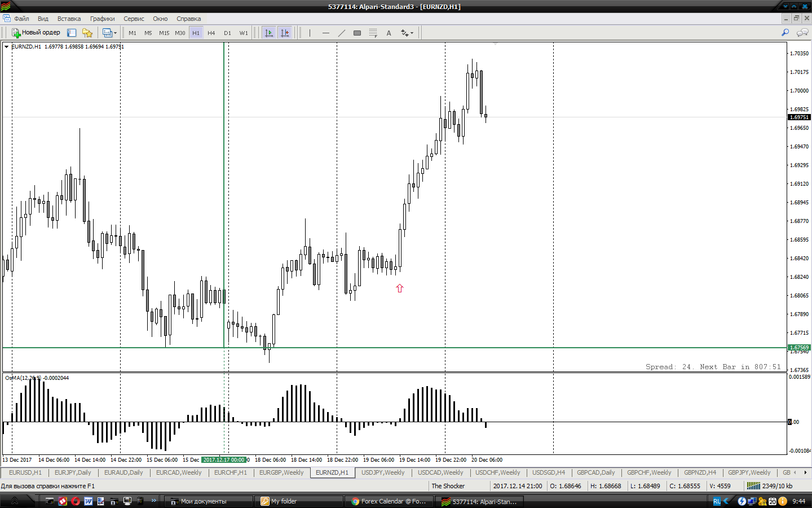This screenshot has width=812, height=508.
Task: Switch to Forex Calendar Chrome taskbar window
Action: click(389, 501)
